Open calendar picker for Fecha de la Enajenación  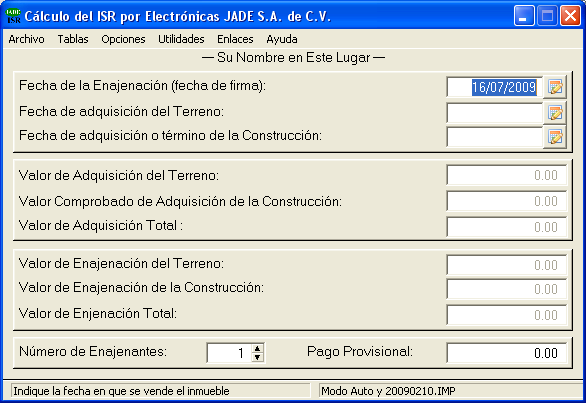coord(555,87)
